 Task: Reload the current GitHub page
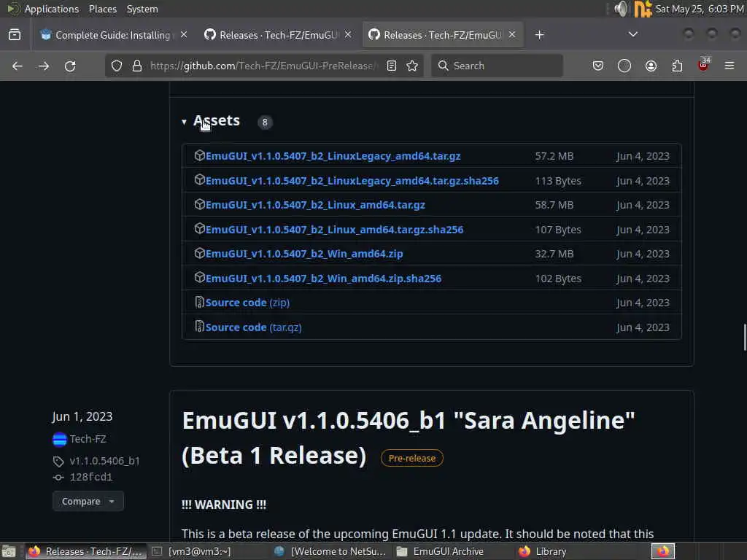click(70, 66)
